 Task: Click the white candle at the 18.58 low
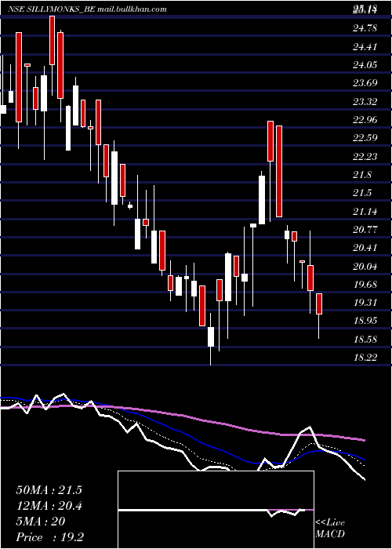coord(211,336)
